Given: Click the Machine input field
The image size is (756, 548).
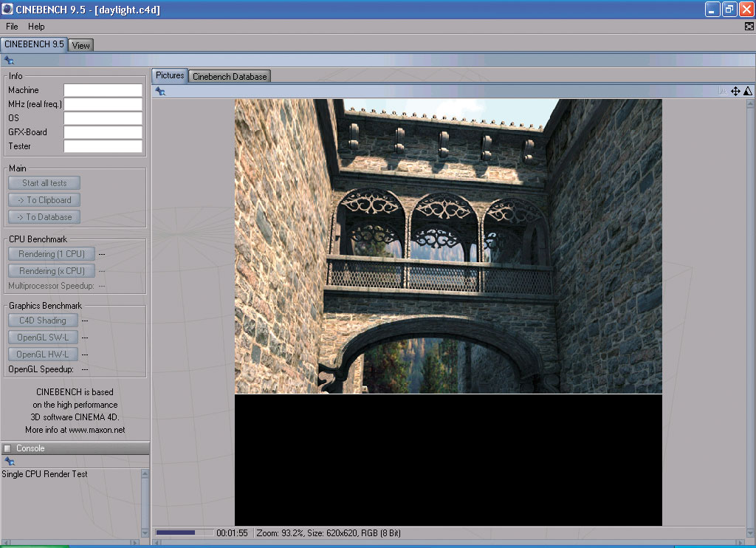Looking at the screenshot, I should click(103, 90).
